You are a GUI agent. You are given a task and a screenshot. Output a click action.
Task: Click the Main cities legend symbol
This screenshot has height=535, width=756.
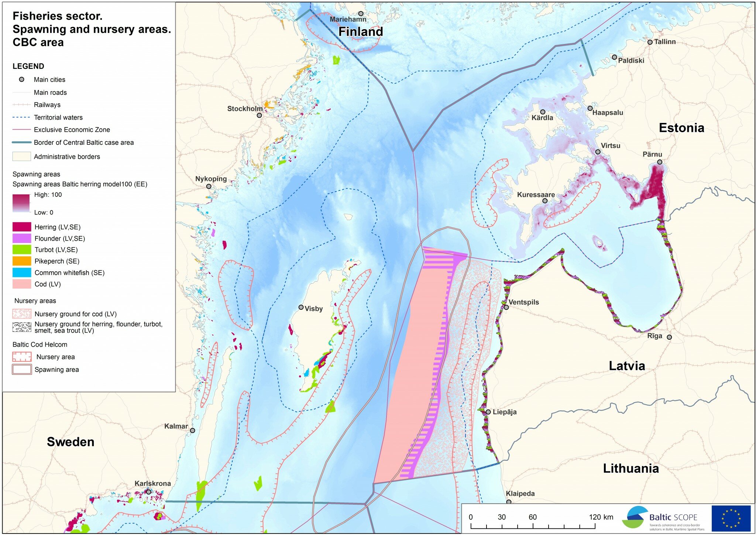coord(22,79)
